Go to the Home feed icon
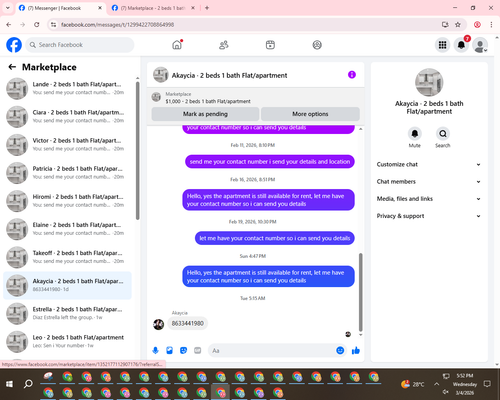The image size is (500, 400). pos(177,45)
